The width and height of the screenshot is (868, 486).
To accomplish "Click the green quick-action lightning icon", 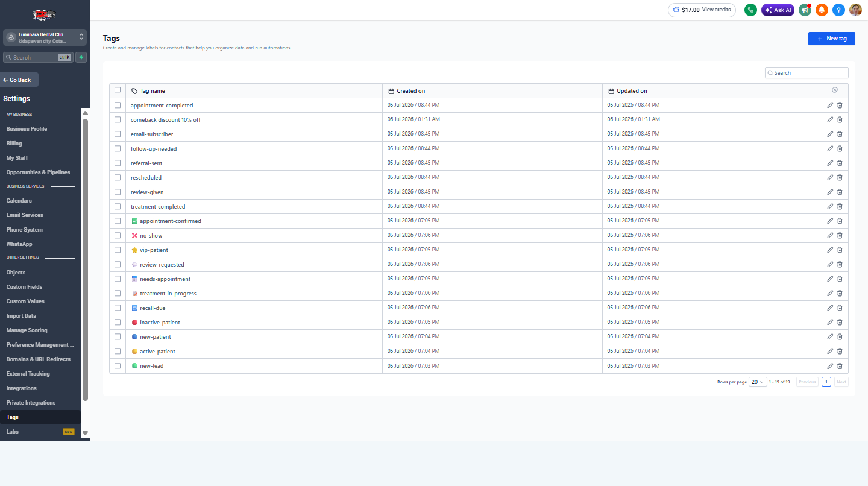I will pos(81,57).
